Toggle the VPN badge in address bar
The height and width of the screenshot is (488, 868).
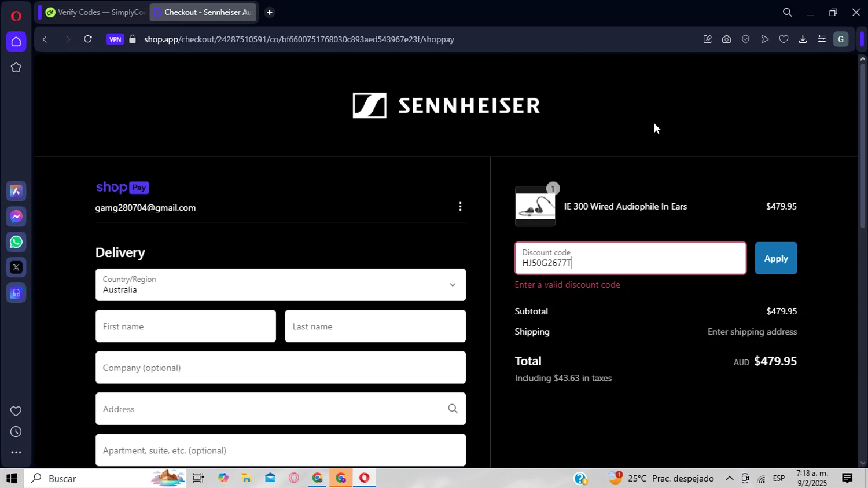click(115, 39)
